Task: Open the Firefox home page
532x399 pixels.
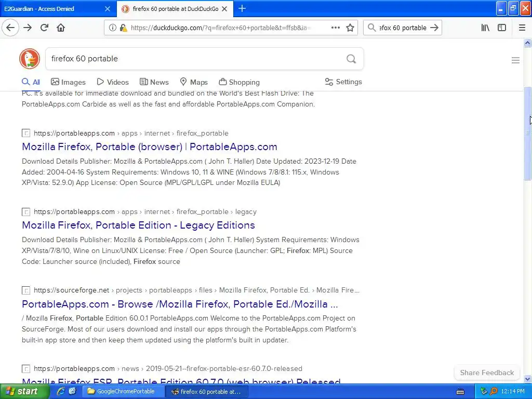Action: click(61, 28)
